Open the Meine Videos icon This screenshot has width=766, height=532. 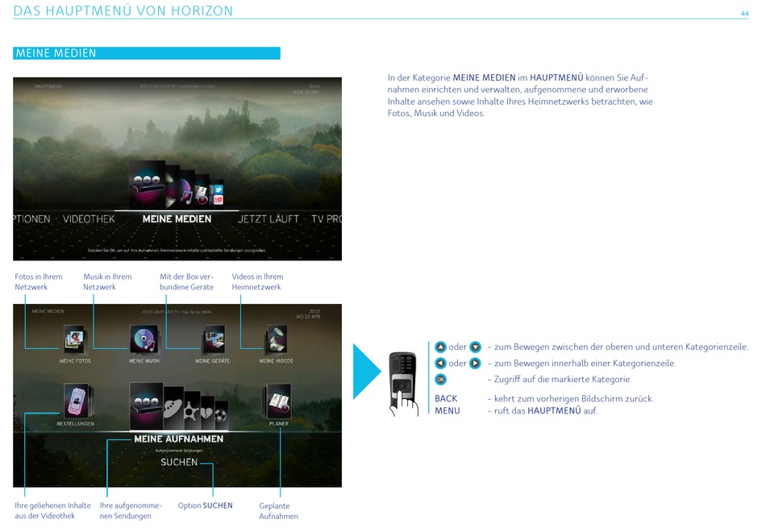coord(277,339)
